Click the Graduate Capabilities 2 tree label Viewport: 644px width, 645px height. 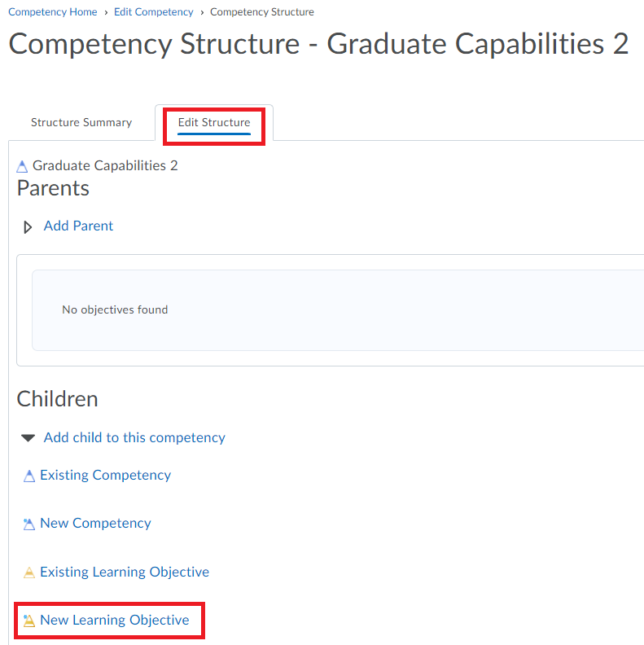105,165
